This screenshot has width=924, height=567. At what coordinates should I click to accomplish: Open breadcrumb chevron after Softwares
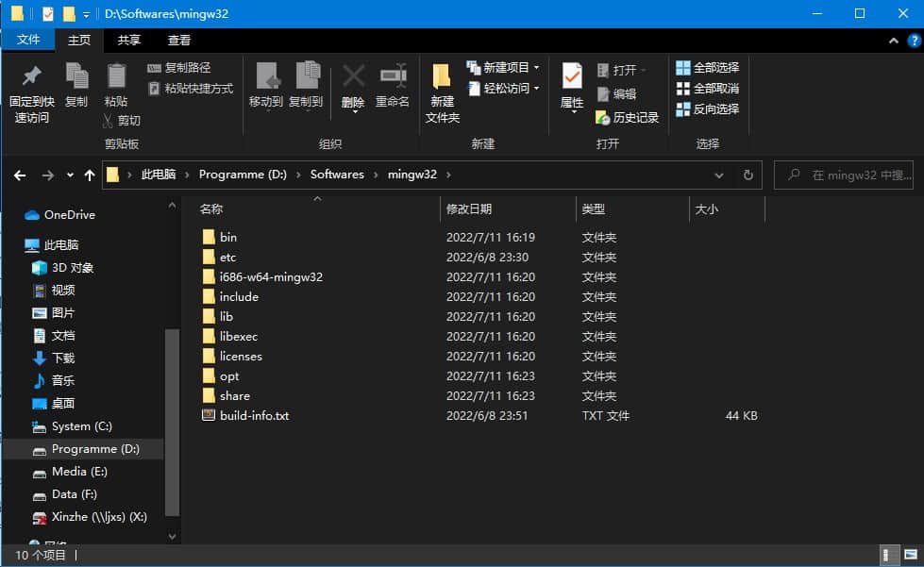tap(377, 175)
